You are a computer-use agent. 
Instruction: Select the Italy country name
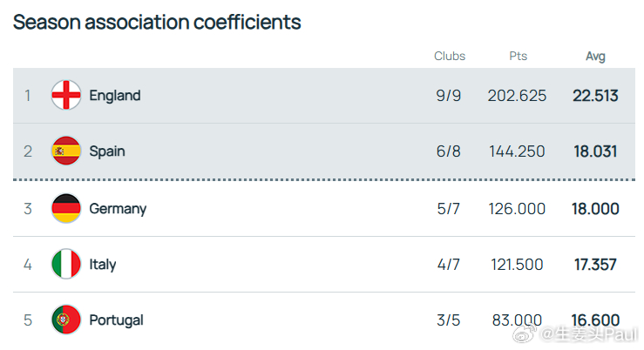103,264
